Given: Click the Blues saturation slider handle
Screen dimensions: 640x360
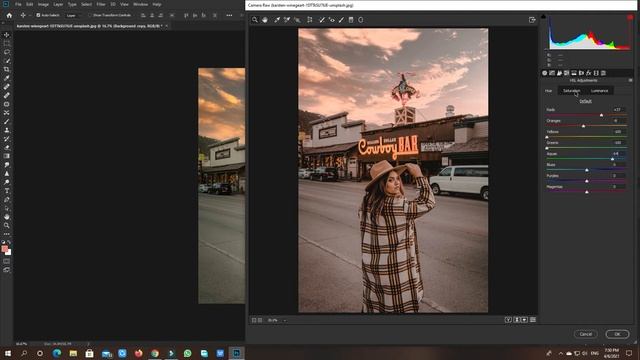Looking at the screenshot, I should [587, 170].
